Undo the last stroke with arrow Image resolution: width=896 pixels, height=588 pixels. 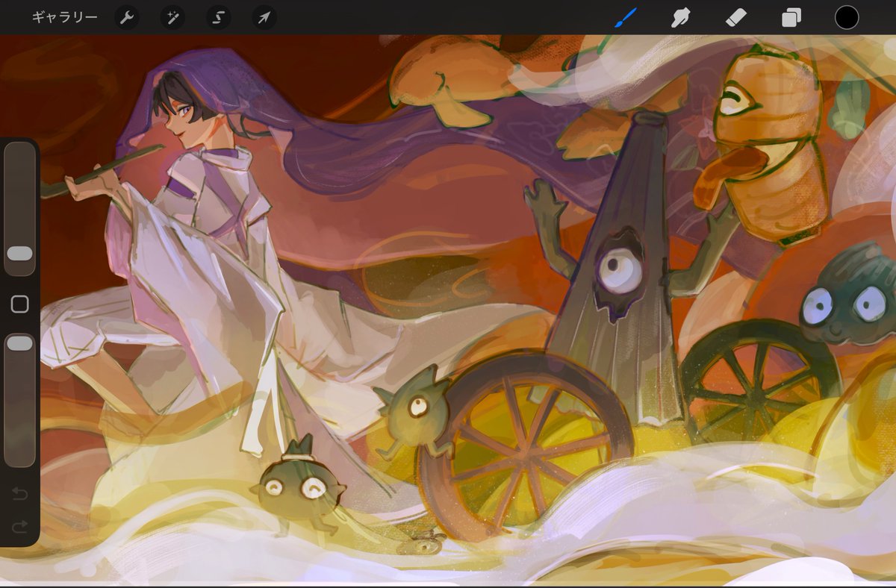(x=20, y=493)
